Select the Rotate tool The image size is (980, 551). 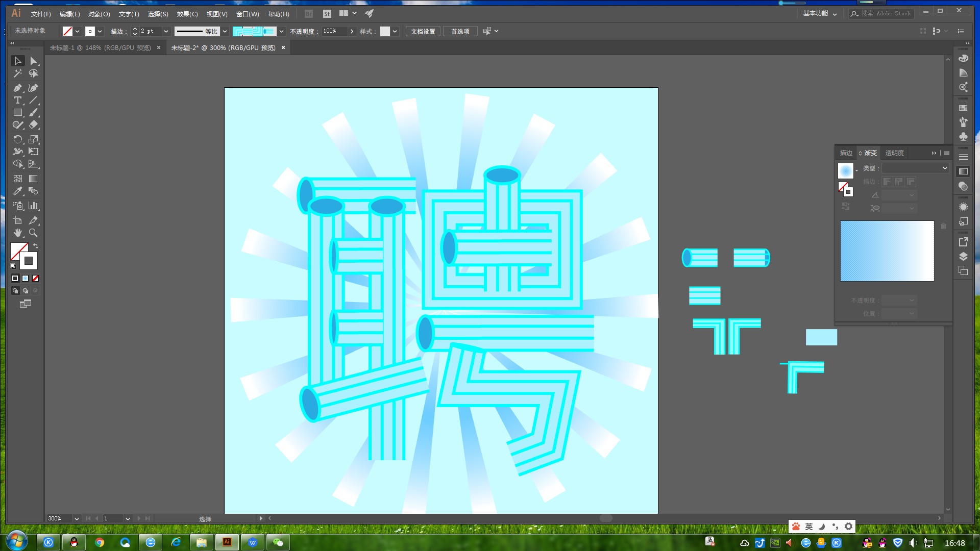(17, 139)
